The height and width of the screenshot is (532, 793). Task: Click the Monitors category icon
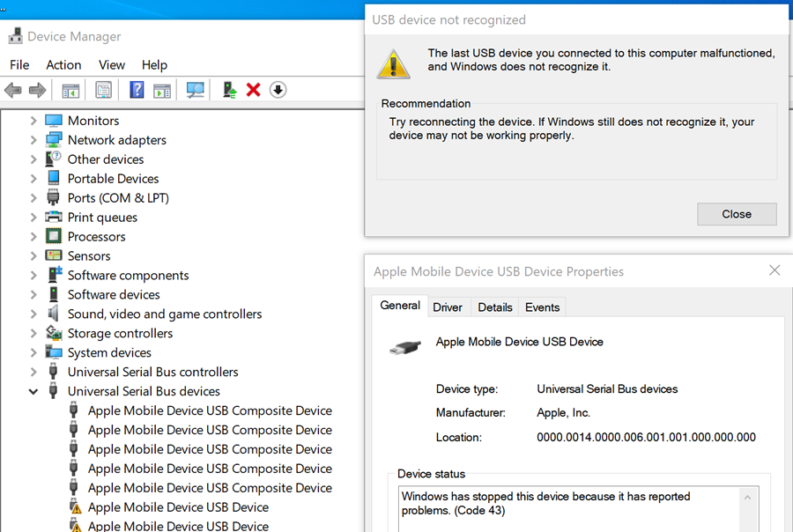(x=53, y=121)
